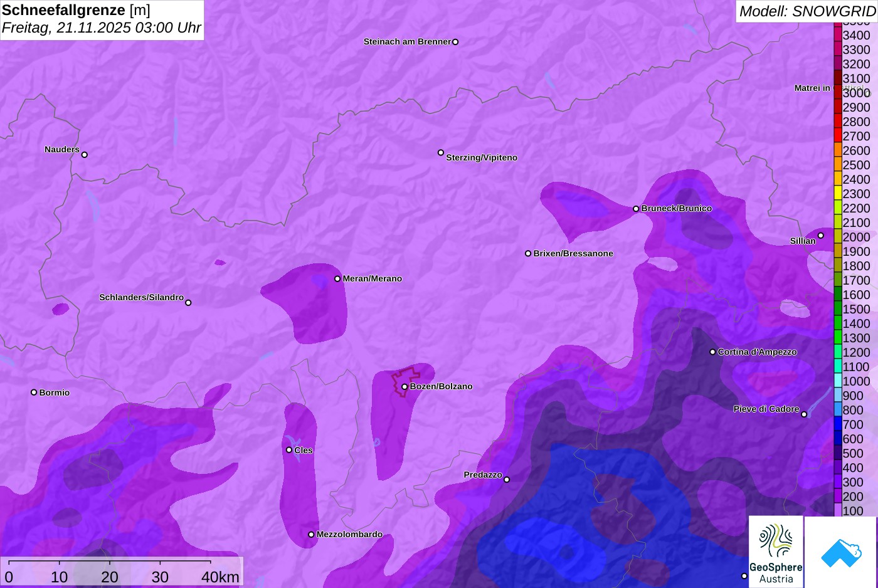The width and height of the screenshot is (878, 588).
Task: Click the Cortina d'Ampezzo label text
Action: (758, 352)
